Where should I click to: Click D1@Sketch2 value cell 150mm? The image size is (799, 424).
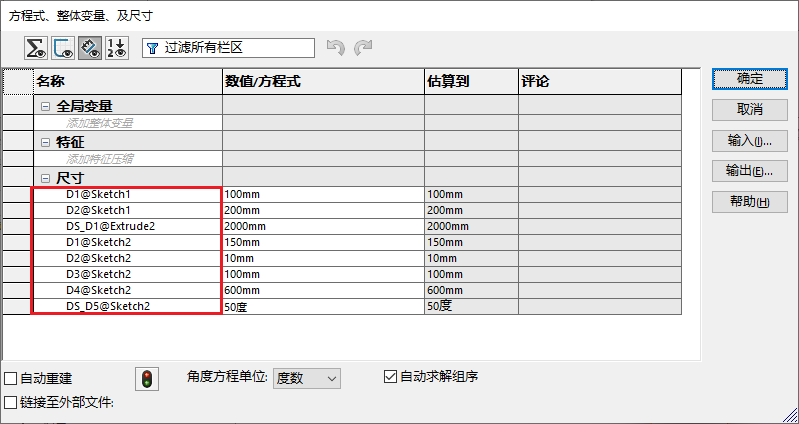coord(324,242)
